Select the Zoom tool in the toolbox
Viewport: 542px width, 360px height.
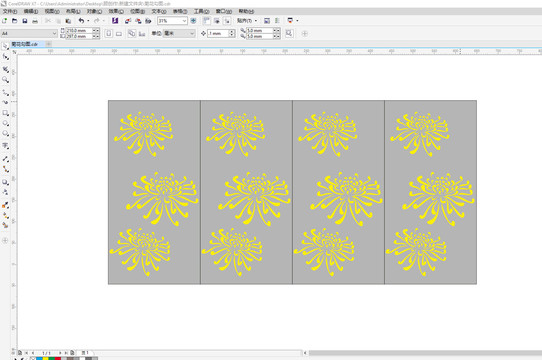tap(5, 80)
